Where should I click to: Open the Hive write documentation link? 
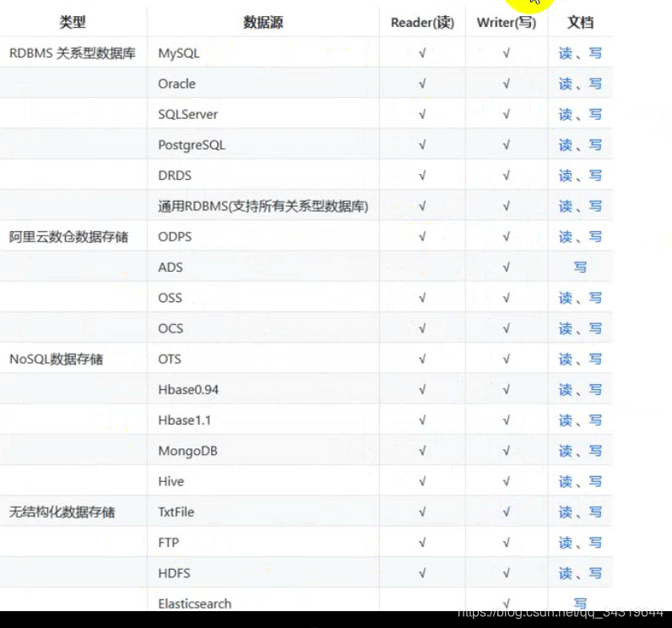595,481
